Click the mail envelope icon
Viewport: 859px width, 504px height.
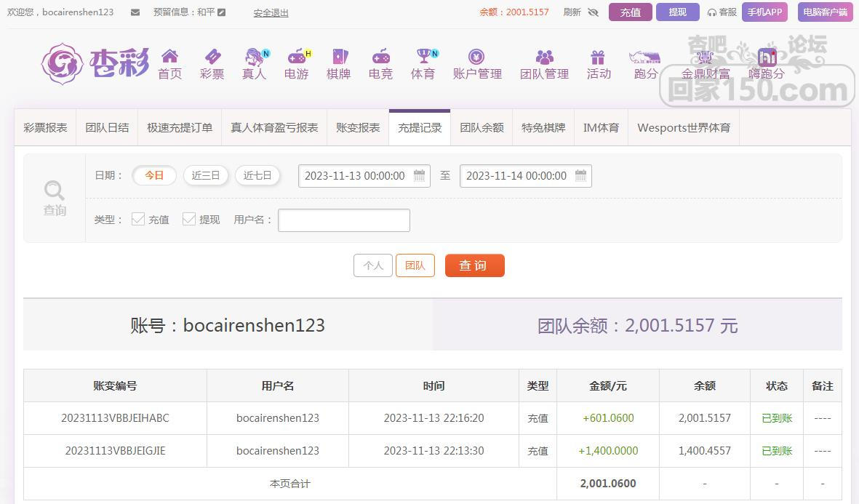[135, 12]
